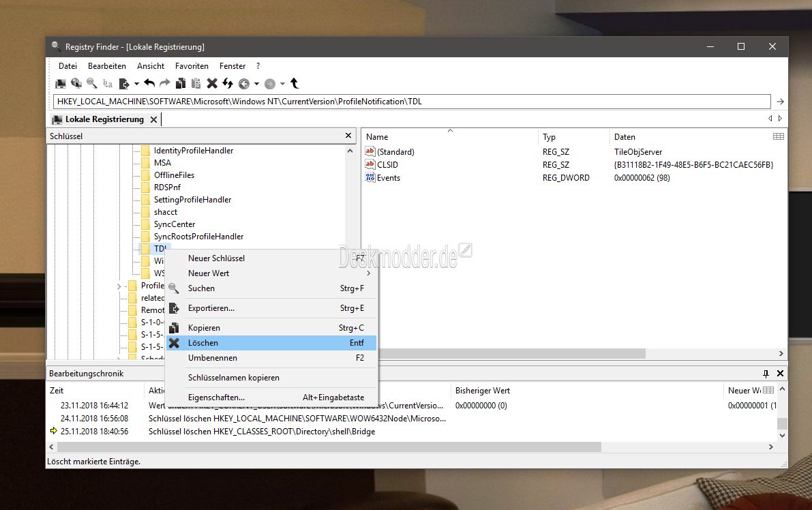Click the undo arrow in toolbar
This screenshot has height=510, width=812.
click(x=150, y=83)
